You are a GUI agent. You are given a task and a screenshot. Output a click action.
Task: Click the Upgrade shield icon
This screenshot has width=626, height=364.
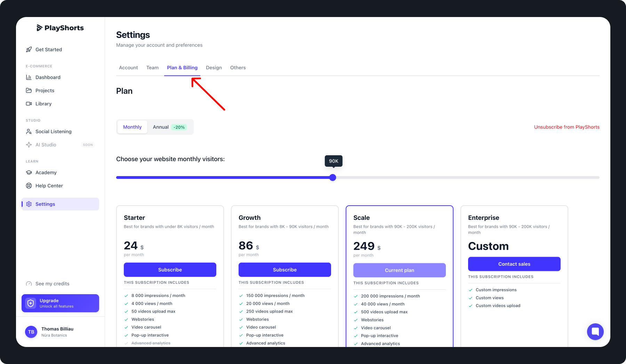31,303
